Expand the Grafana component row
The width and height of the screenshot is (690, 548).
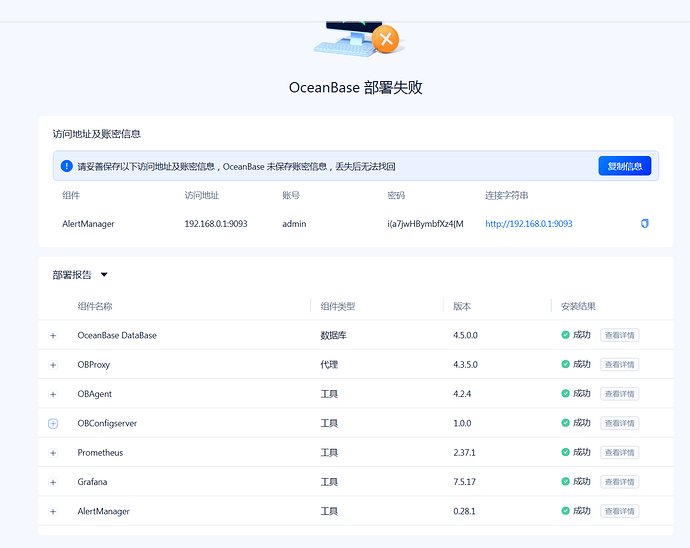tap(53, 482)
